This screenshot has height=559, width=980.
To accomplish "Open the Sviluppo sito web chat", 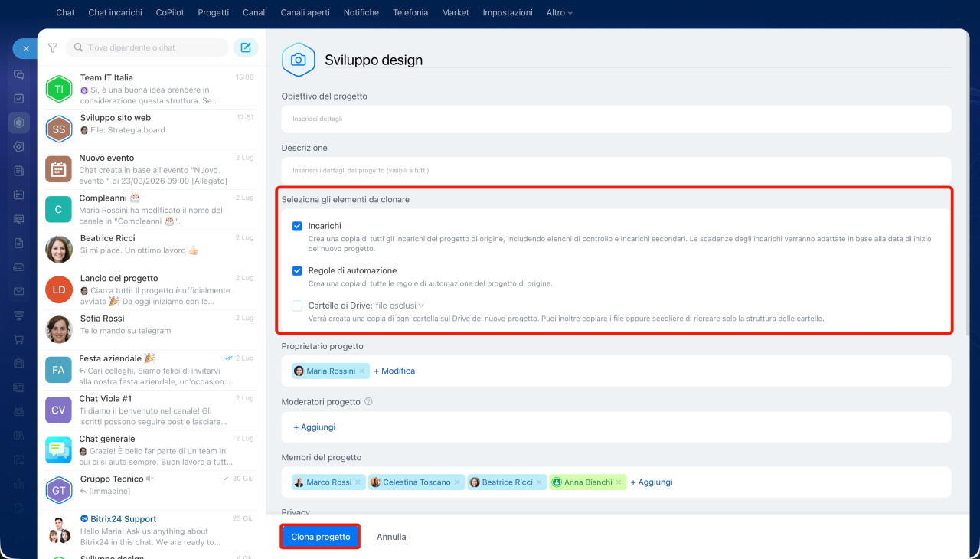I will click(x=152, y=129).
